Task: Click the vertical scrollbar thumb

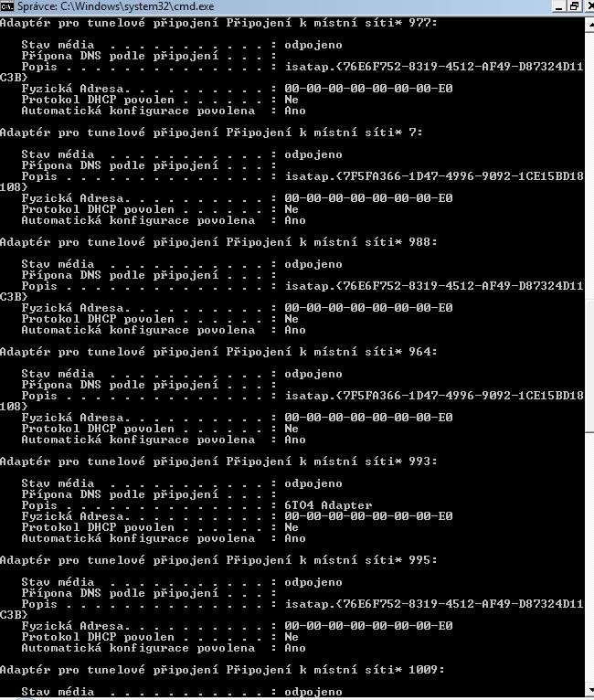Action: click(x=589, y=366)
